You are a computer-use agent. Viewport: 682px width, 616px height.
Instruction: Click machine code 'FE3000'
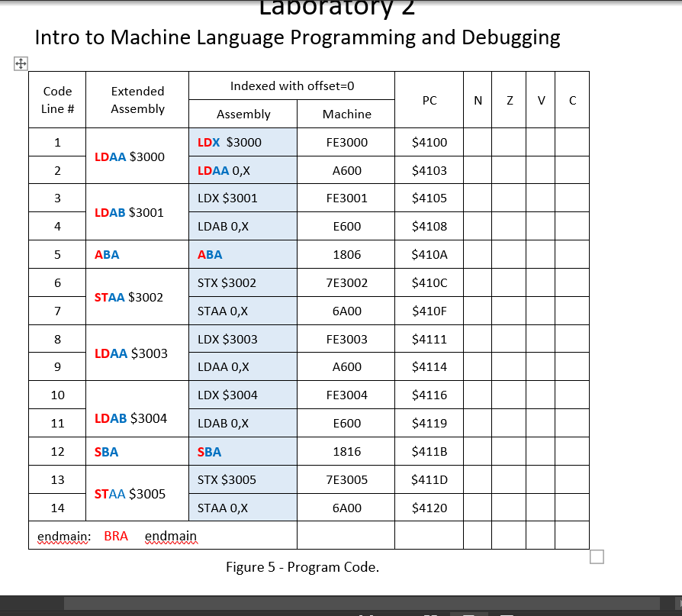[x=346, y=142]
